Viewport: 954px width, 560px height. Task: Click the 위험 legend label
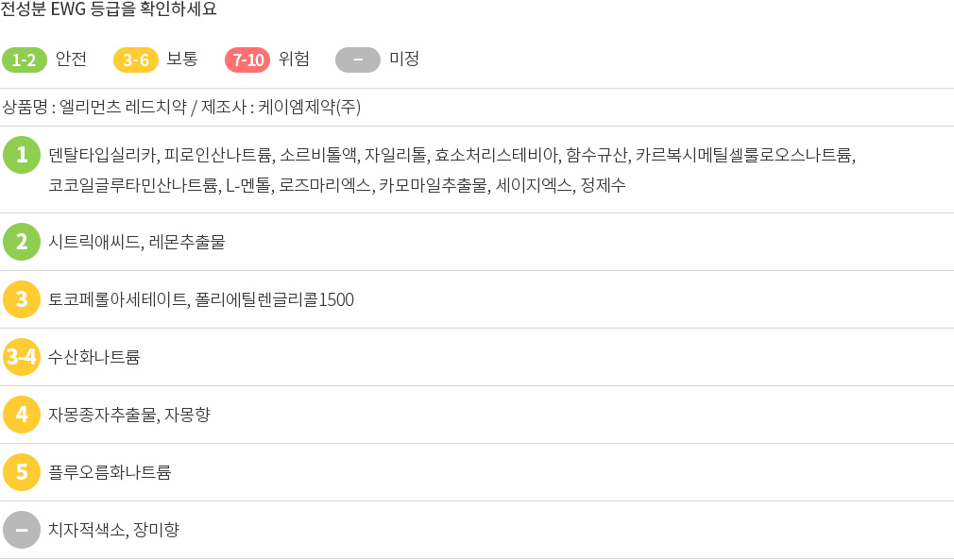pyautogui.click(x=295, y=59)
